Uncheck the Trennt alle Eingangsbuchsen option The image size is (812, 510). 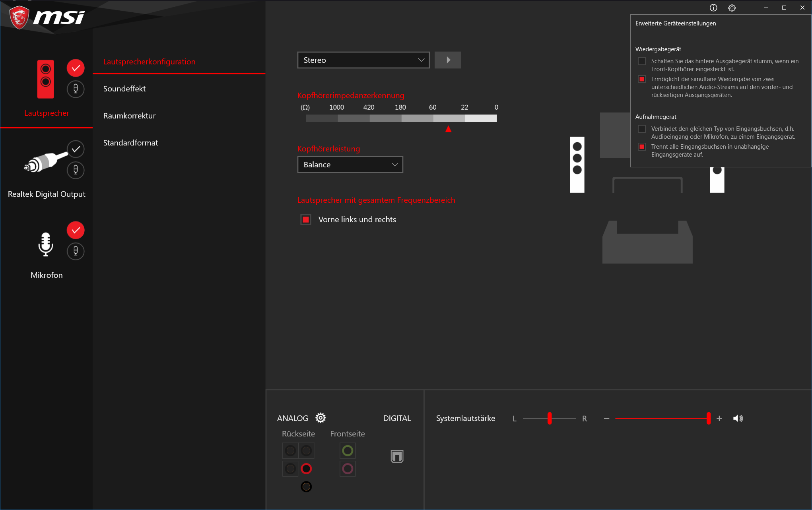coord(642,147)
